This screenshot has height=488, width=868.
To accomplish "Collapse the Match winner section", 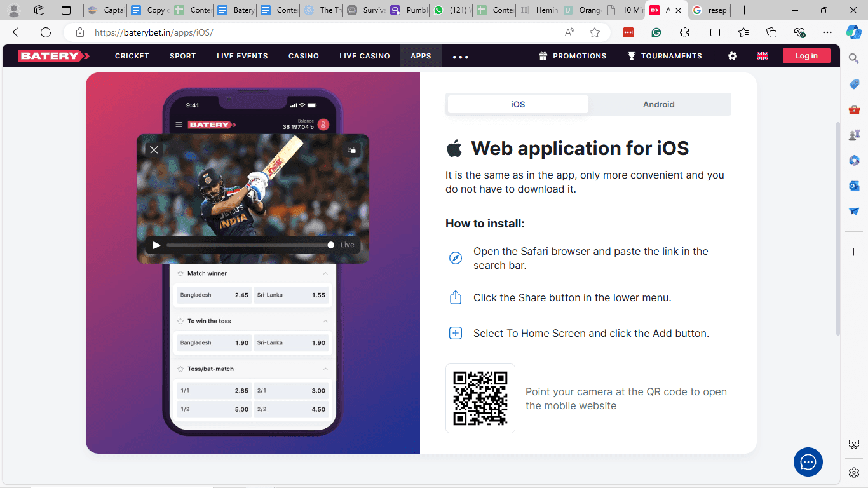I will 325,273.
